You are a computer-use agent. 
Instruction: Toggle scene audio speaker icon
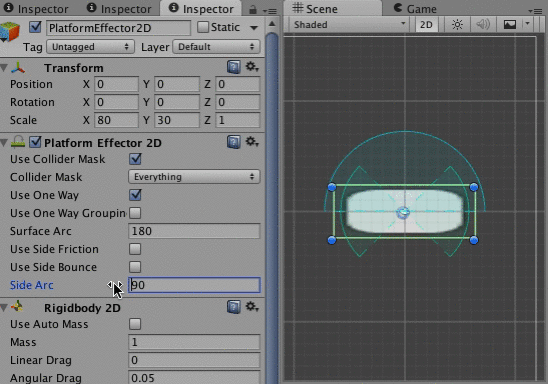click(x=483, y=24)
